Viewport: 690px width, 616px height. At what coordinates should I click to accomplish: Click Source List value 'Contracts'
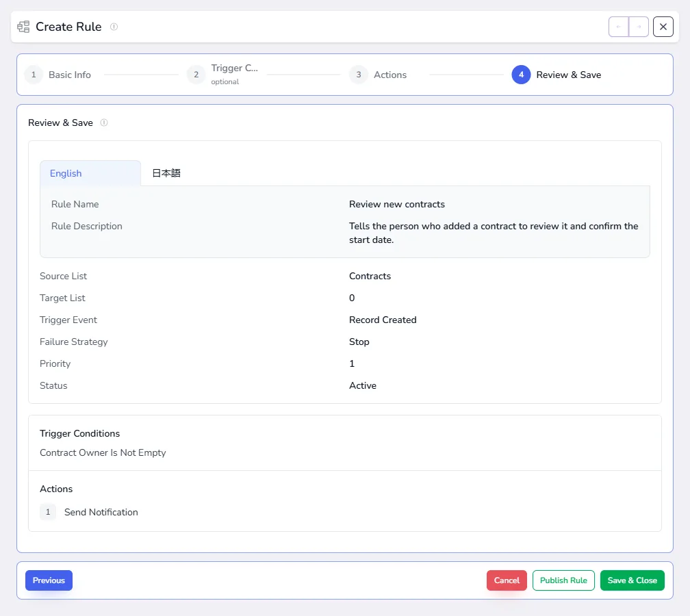point(370,276)
